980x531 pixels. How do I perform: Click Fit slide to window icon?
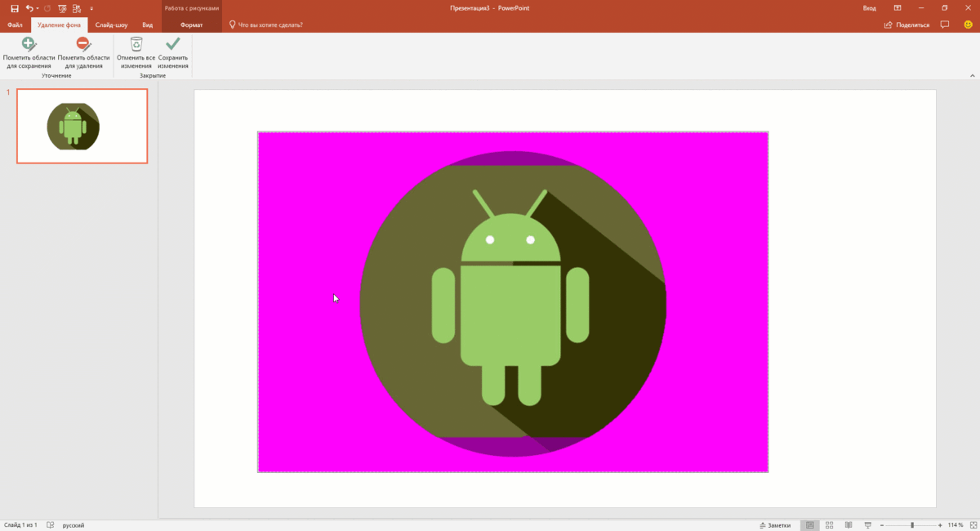972,525
